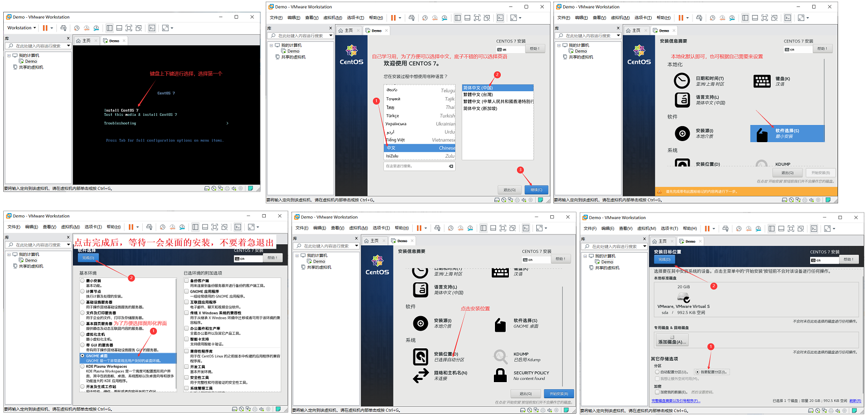Open pause dropdown arrow in boot menu window

[x=52, y=28]
